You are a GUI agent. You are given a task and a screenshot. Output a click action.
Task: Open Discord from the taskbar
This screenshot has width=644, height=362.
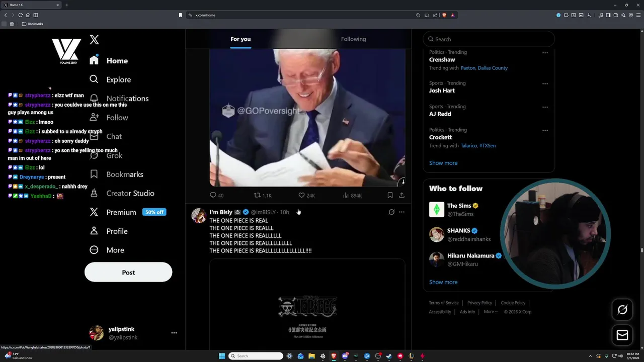[x=345, y=356]
